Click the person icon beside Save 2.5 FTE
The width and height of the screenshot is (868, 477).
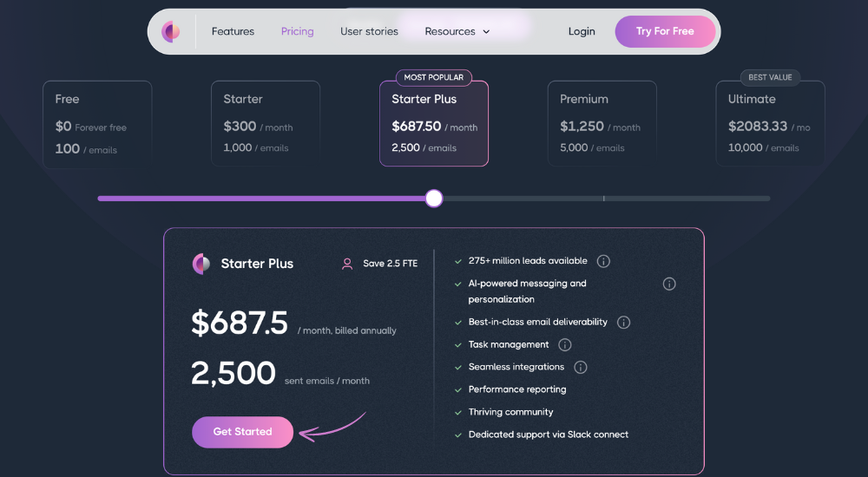[347, 264]
